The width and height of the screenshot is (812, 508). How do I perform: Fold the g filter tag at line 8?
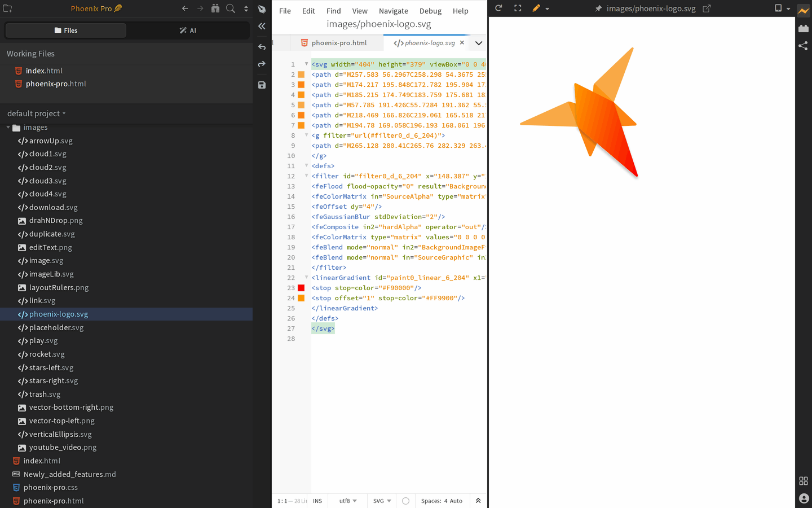click(306, 135)
